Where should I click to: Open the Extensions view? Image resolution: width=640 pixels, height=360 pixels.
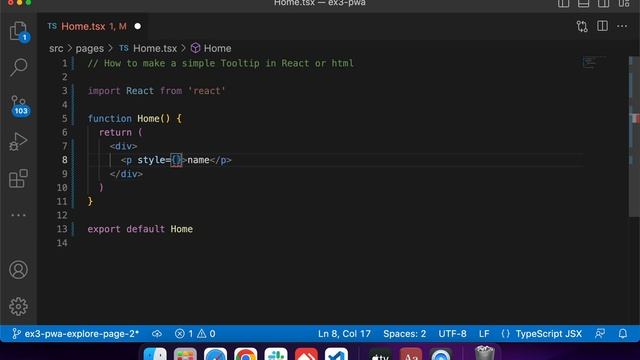[x=18, y=178]
